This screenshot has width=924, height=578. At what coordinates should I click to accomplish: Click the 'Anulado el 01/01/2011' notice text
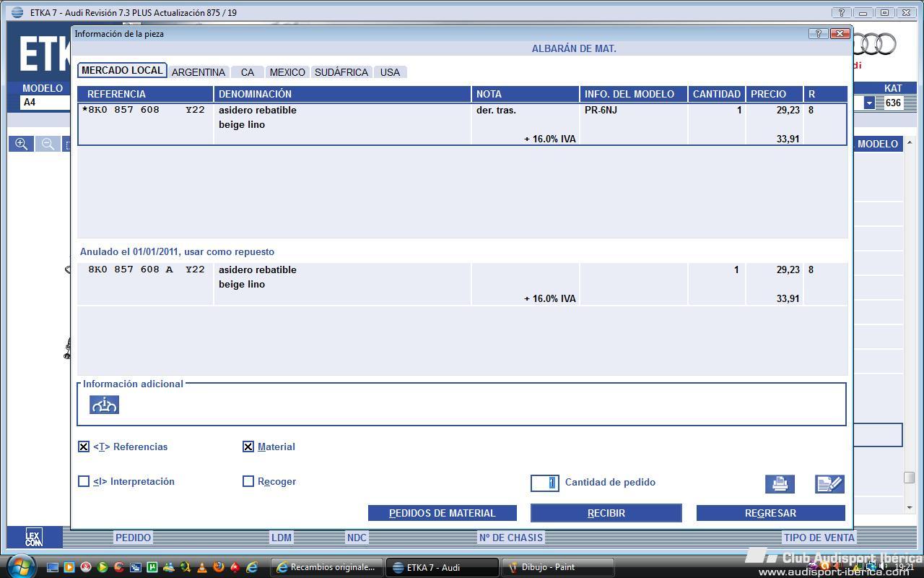(x=177, y=251)
